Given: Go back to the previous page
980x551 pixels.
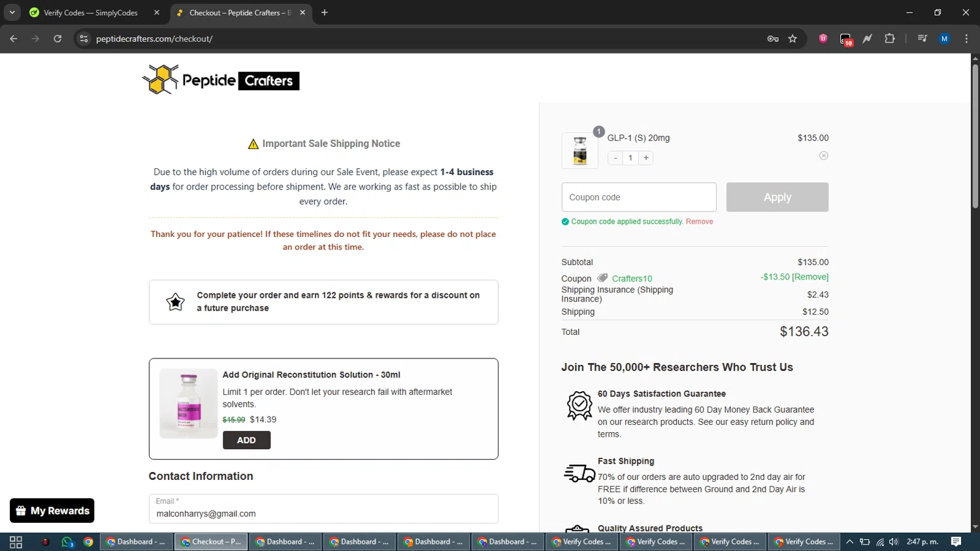Looking at the screenshot, I should pos(14,39).
